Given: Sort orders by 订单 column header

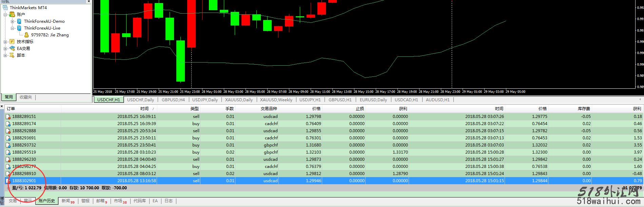Looking at the screenshot, I should [11, 109].
